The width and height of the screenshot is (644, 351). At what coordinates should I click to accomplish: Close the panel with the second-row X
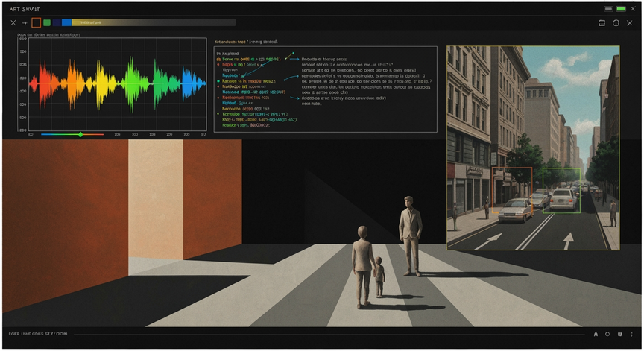[630, 23]
